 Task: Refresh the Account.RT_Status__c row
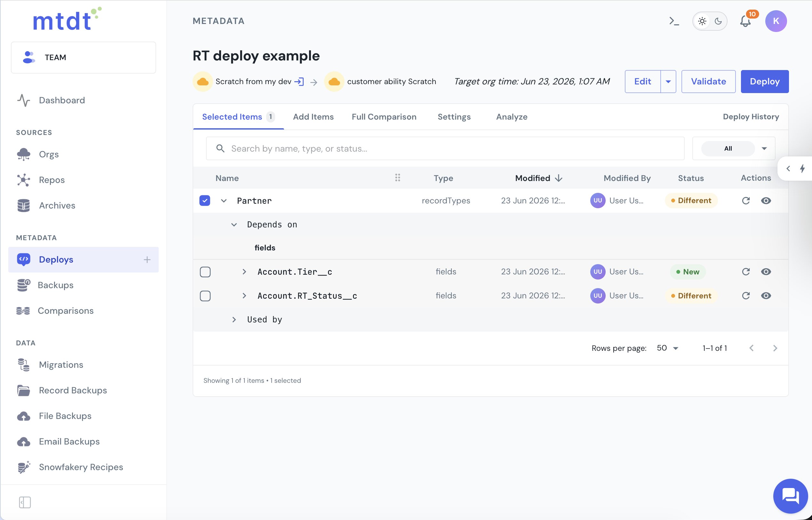pos(746,296)
